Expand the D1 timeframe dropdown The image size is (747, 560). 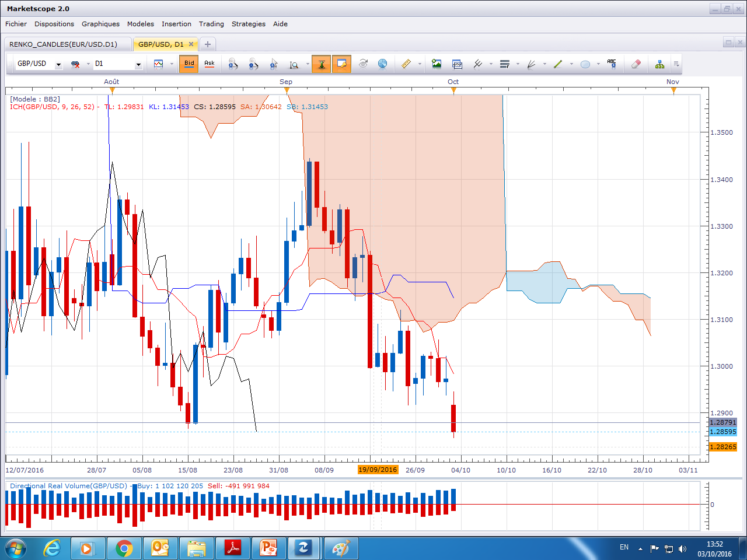tap(138, 64)
